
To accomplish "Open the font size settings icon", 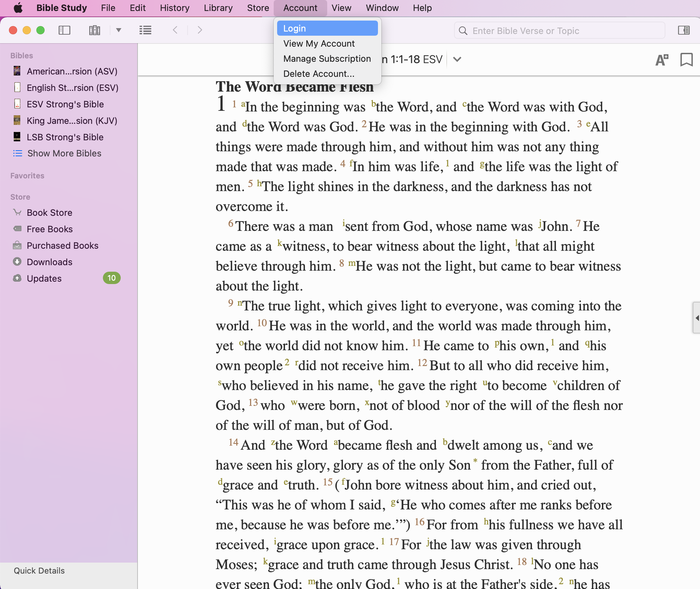I will 662,60.
